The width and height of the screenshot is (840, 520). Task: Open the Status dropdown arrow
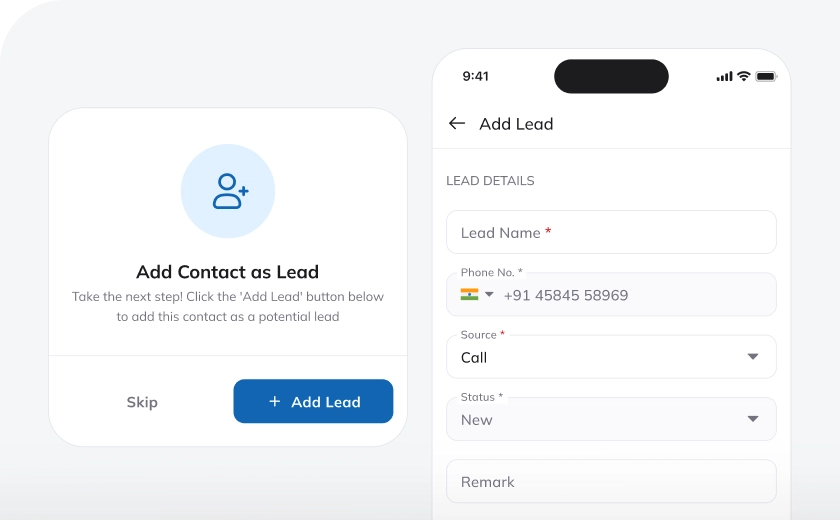(753, 419)
